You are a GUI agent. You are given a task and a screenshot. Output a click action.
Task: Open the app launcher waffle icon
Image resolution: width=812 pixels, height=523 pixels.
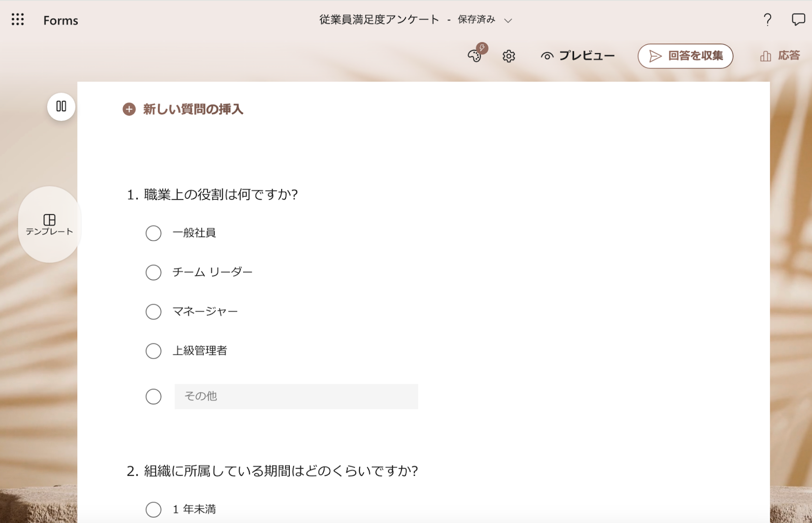pyautogui.click(x=18, y=20)
